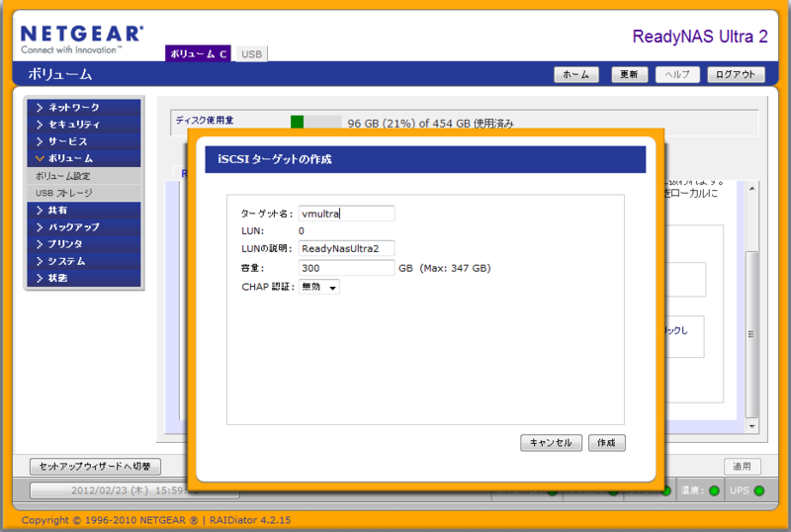Expand the 共有 sidebar menu
This screenshot has height=532, width=791.
84,211
